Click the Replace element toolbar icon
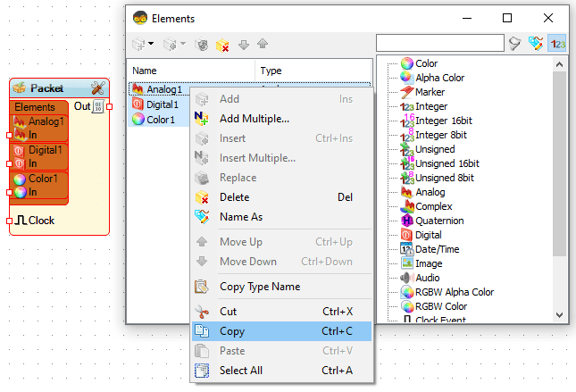 click(x=201, y=45)
